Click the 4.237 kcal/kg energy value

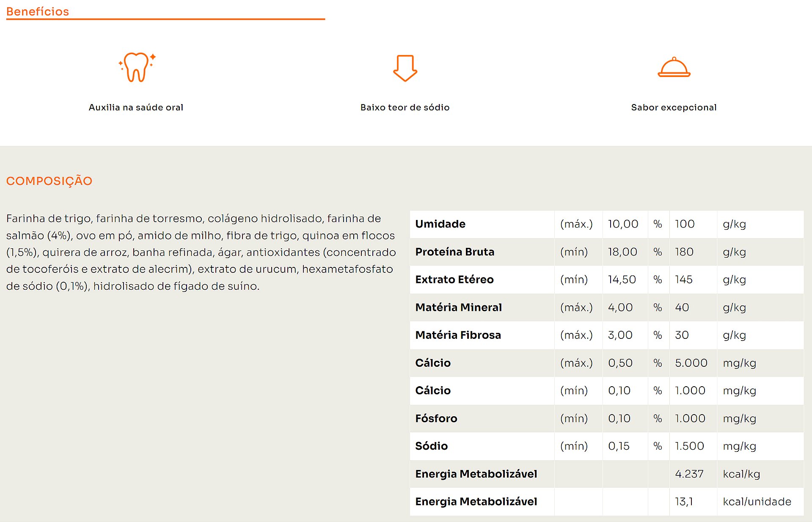[689, 474]
